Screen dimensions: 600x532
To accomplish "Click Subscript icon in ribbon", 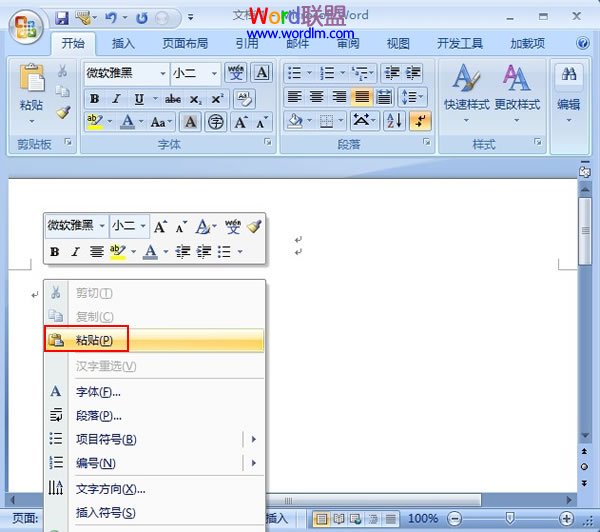I will pyautogui.click(x=195, y=99).
